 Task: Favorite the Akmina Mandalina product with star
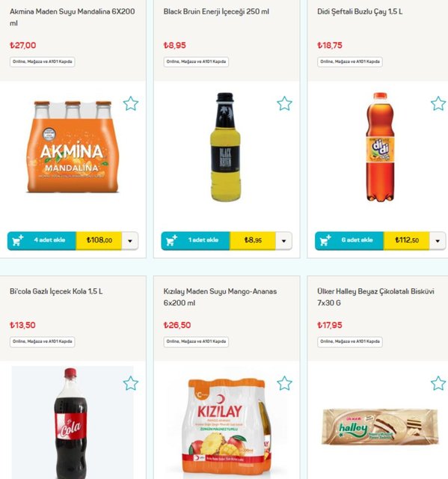[x=131, y=103]
